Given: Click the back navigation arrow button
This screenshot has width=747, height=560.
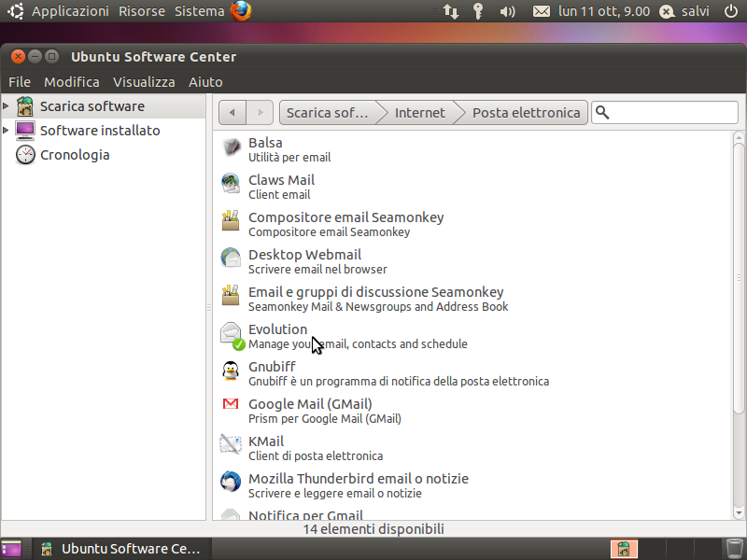Looking at the screenshot, I should (232, 112).
